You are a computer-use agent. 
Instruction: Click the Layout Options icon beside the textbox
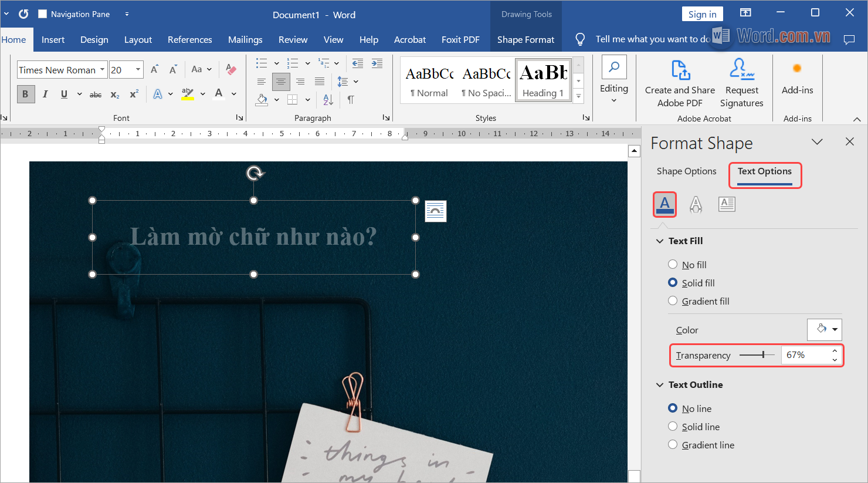[x=435, y=211]
